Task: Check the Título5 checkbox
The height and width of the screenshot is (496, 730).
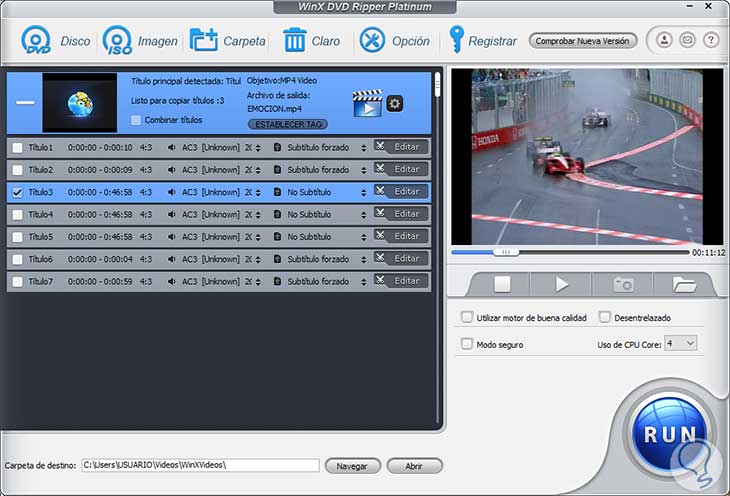Action: (17, 238)
